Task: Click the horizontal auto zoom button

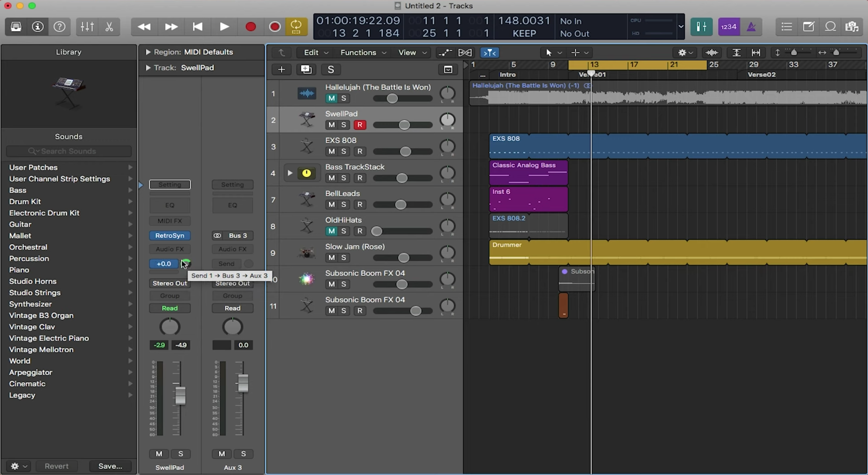Action: [756, 53]
